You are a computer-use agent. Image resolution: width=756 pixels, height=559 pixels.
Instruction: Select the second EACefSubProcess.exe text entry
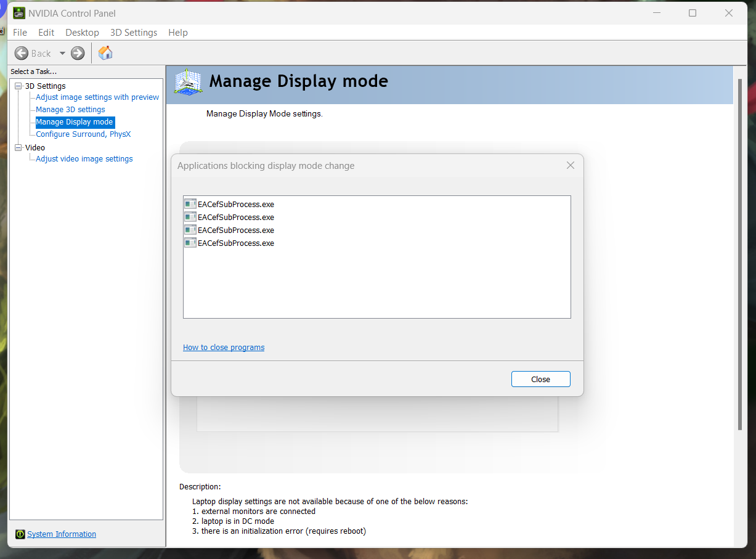236,217
